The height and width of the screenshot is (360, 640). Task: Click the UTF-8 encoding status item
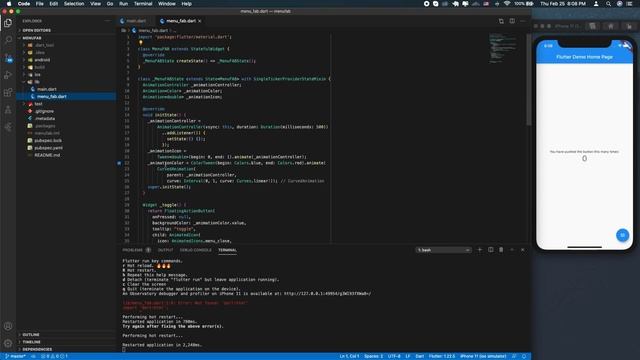point(394,356)
